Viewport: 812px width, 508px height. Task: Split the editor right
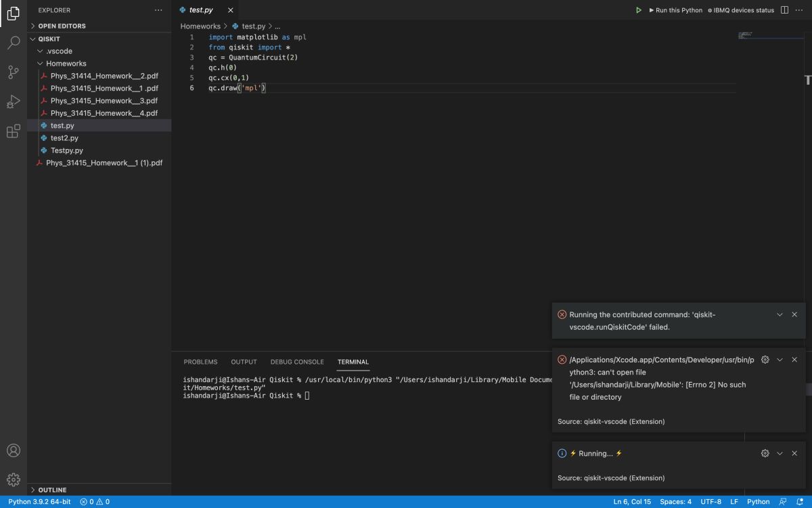785,10
